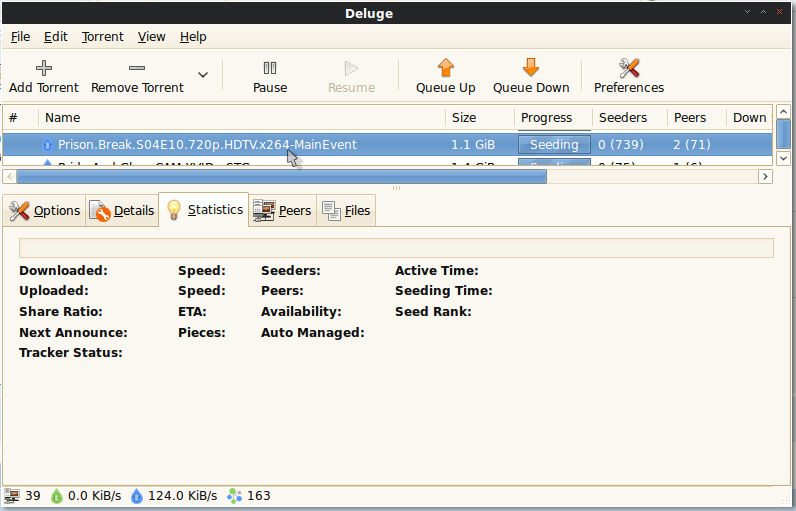The image size is (796, 511).
Task: Click the window resize grip at status bar corner
Action: click(786, 500)
